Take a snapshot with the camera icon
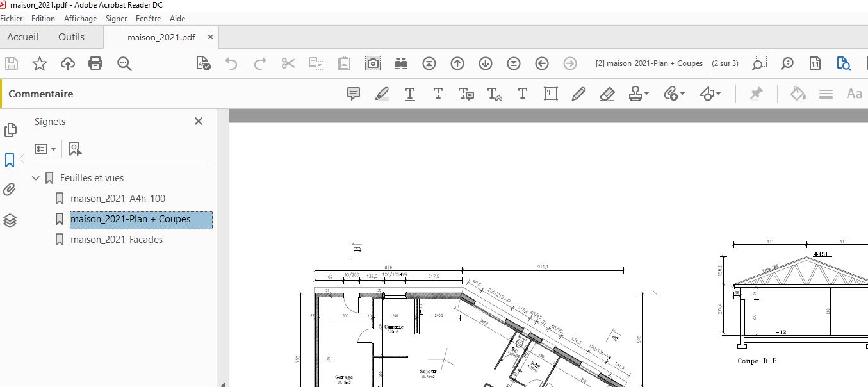The width and height of the screenshot is (868, 387). tap(373, 63)
